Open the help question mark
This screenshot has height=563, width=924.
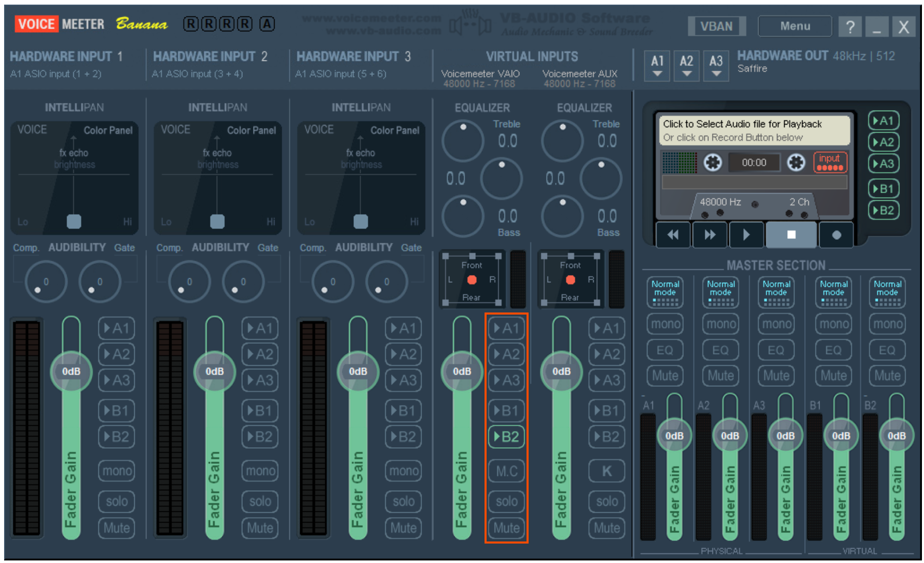pos(850,27)
